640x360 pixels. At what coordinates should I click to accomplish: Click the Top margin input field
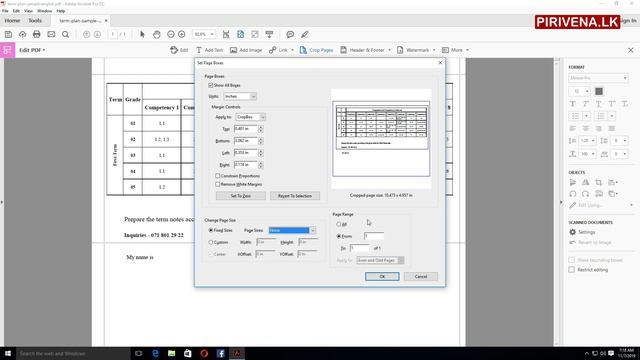point(246,129)
